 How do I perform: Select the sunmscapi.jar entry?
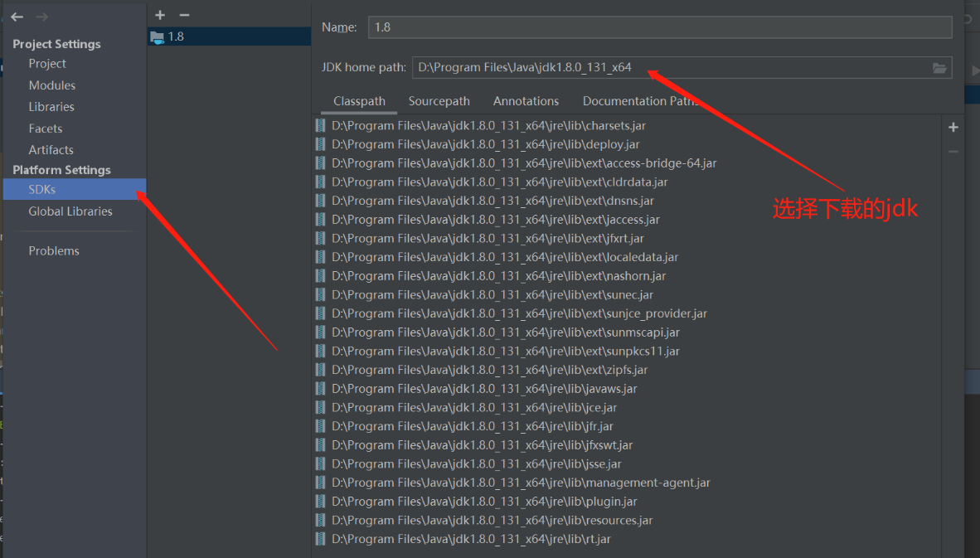506,332
